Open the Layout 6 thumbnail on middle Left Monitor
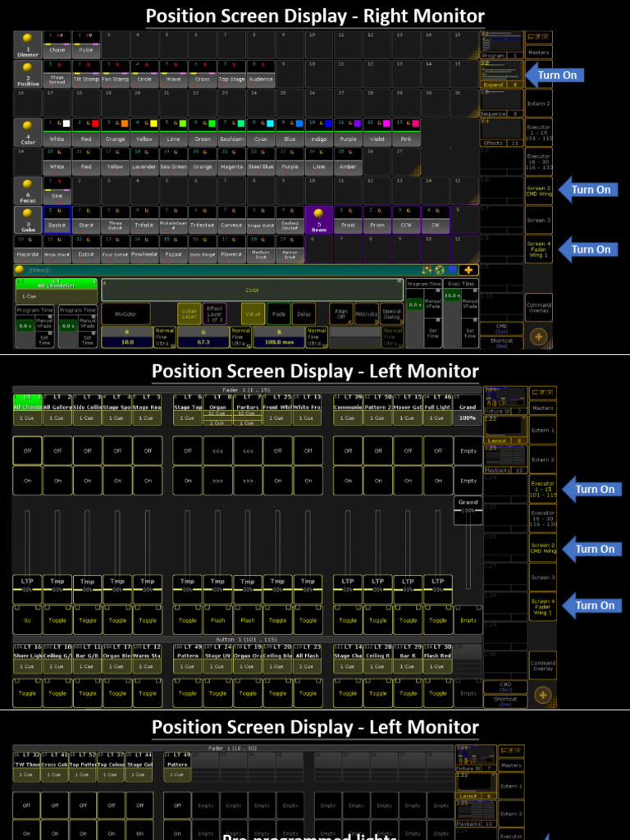Image resolution: width=630 pixels, height=840 pixels. (x=505, y=430)
